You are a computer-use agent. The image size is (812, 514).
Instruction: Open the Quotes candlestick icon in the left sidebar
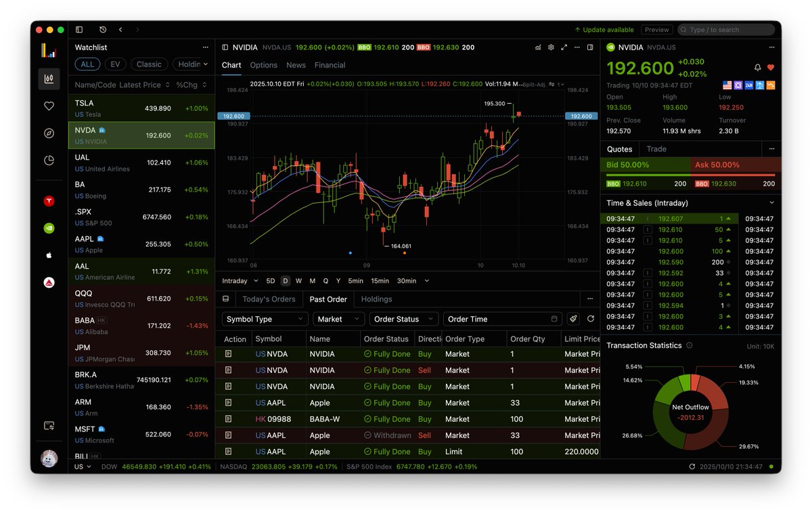coord(49,79)
